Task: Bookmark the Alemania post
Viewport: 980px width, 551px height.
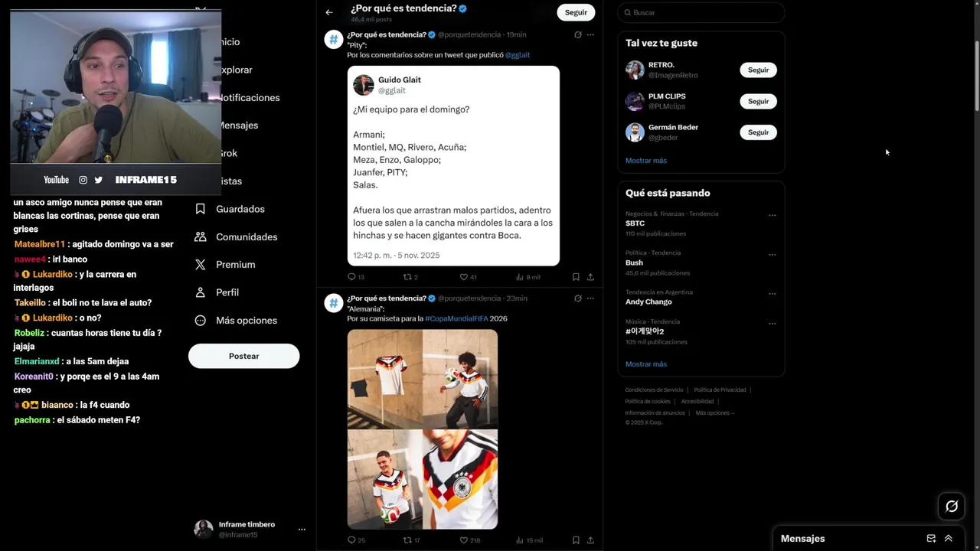Action: pyautogui.click(x=576, y=540)
